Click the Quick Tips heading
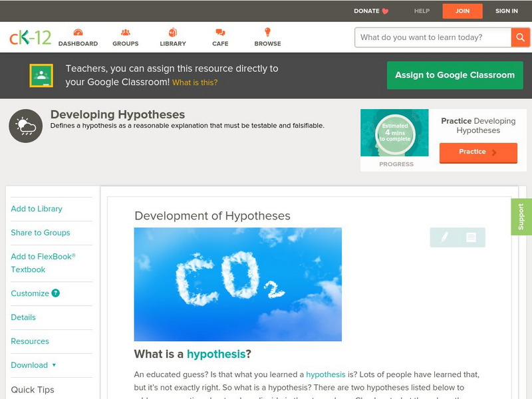This screenshot has width=532, height=399. click(x=33, y=390)
